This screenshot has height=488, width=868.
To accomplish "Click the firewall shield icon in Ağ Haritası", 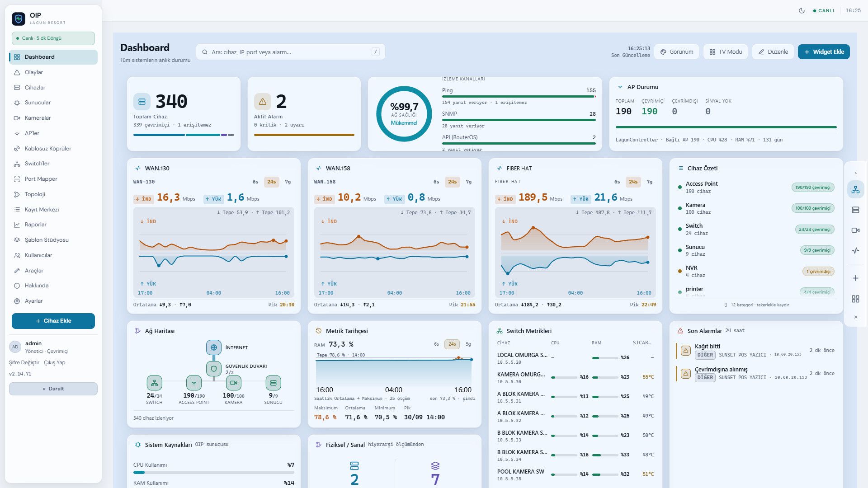I will click(214, 369).
